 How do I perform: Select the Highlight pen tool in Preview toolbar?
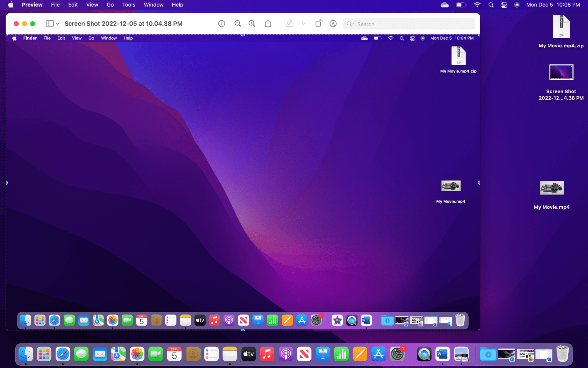[x=289, y=23]
